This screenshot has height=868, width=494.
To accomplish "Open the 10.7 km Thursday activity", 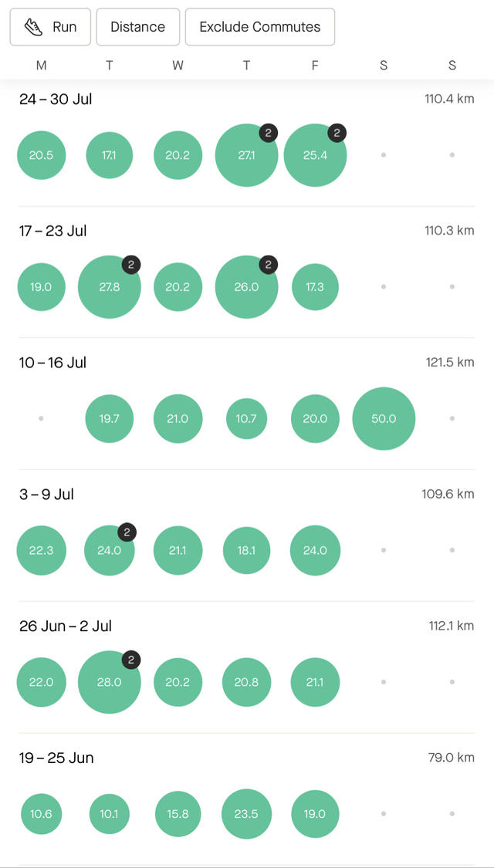I will (246, 418).
